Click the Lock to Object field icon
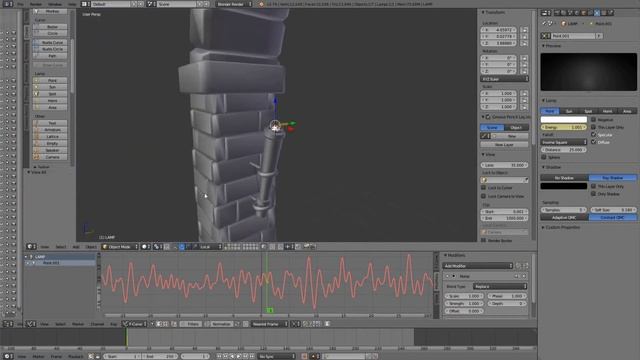640x360 pixels. pyautogui.click(x=485, y=180)
